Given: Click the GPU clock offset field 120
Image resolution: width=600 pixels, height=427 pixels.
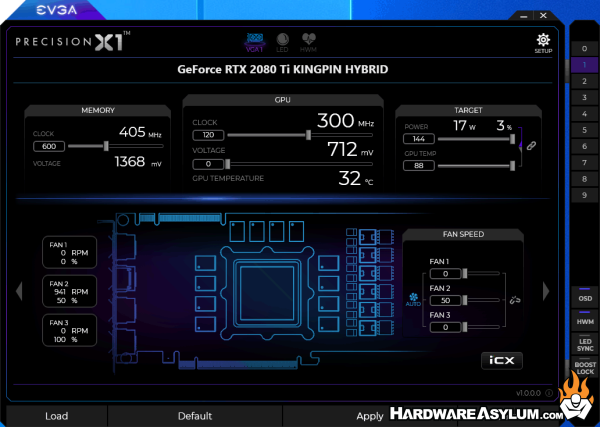Looking at the screenshot, I should 208,135.
